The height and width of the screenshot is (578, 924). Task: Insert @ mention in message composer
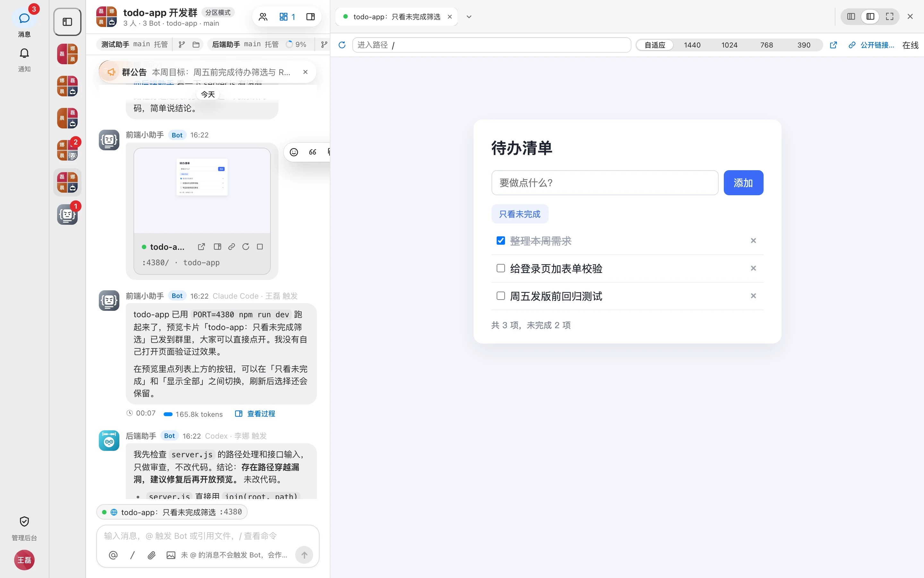113,555
